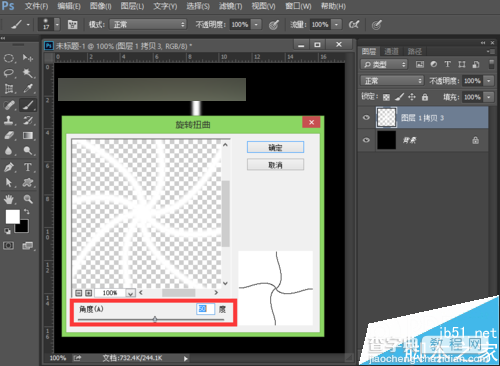Open the 滤镜(T) menu
This screenshot has height=366, width=500.
coord(230,6)
